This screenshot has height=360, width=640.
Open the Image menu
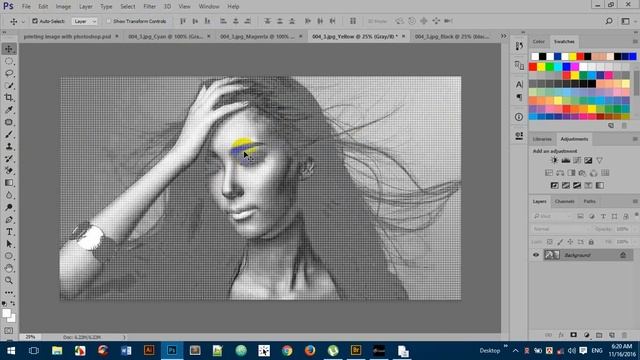[63, 7]
